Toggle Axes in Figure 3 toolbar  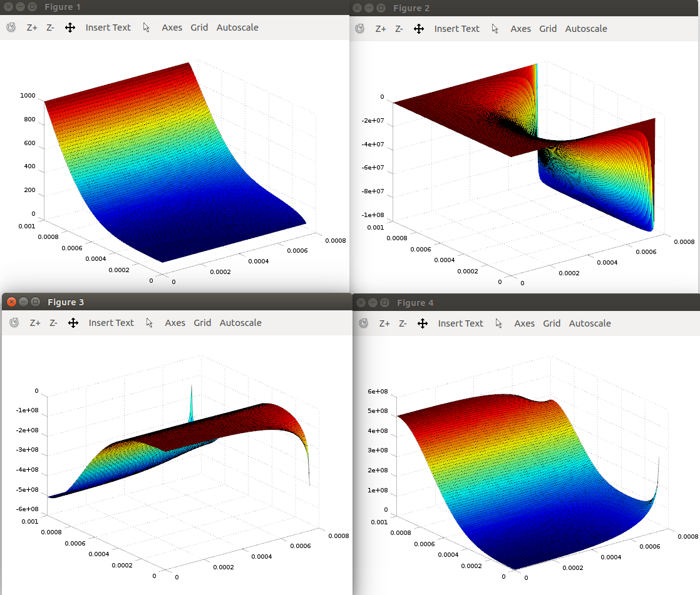pos(175,323)
